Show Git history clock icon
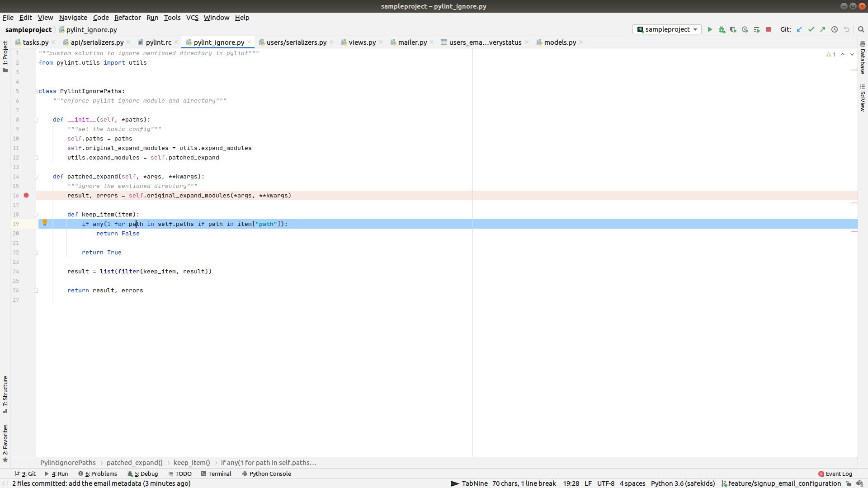This screenshot has width=868, height=488. click(835, 29)
